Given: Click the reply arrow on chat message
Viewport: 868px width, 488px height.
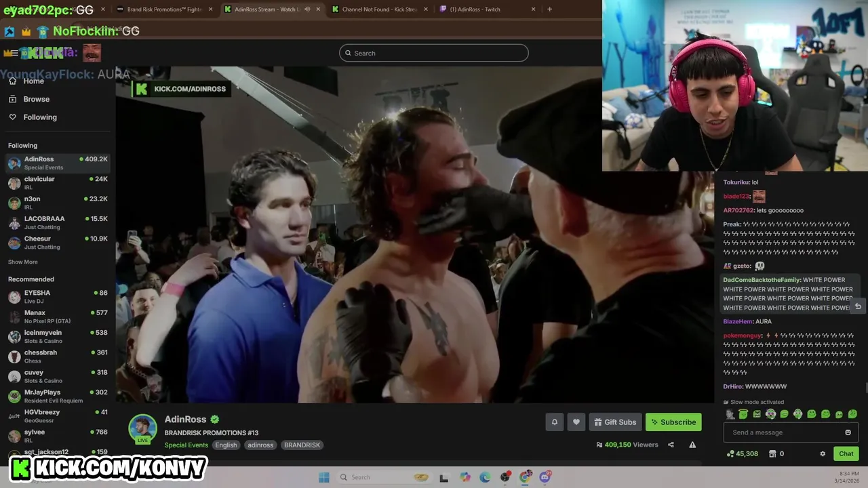Looking at the screenshot, I should [858, 306].
